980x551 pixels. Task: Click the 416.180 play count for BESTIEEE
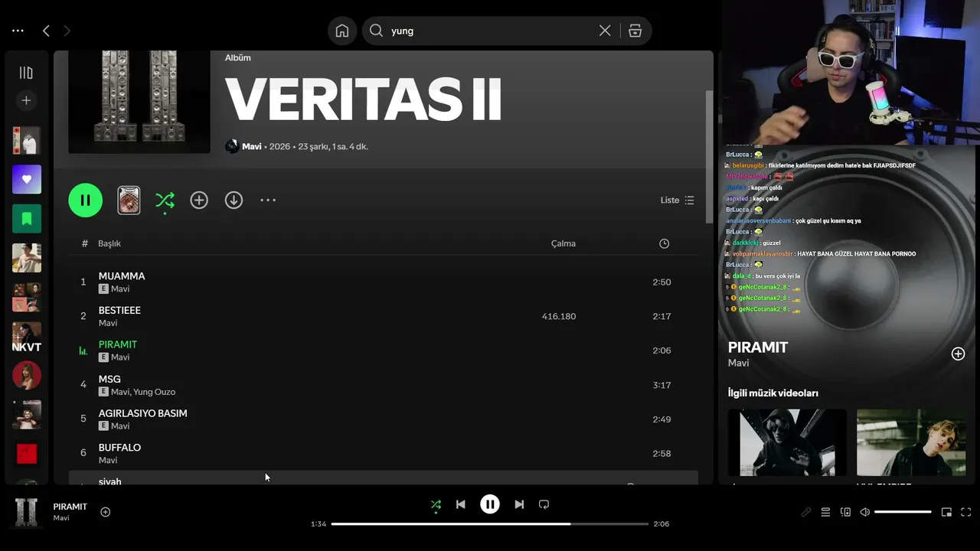click(559, 316)
